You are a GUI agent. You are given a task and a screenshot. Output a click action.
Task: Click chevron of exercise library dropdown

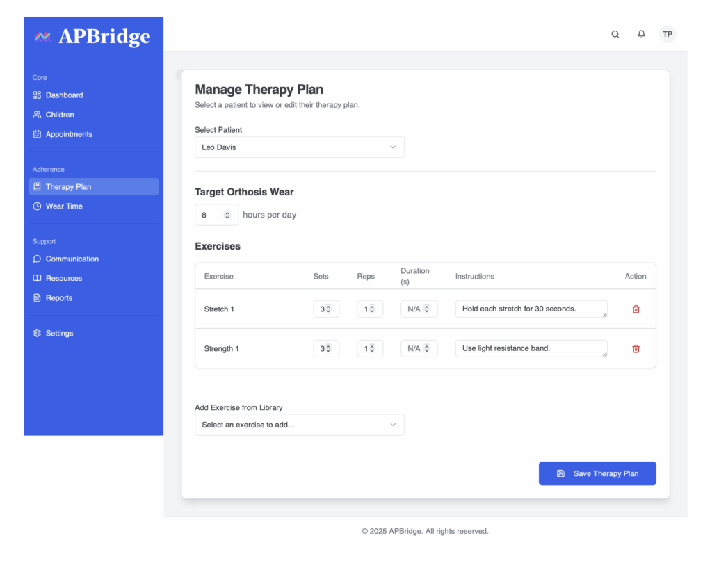point(393,425)
